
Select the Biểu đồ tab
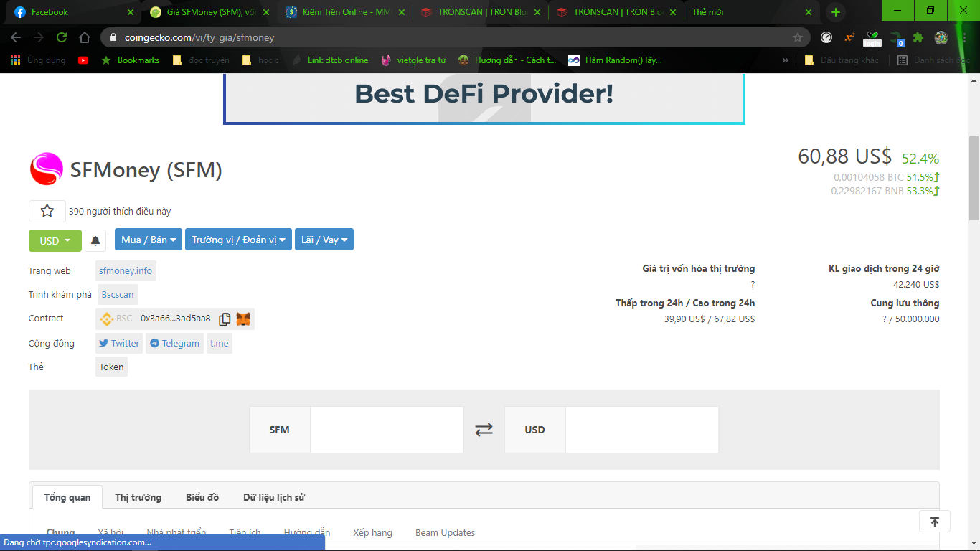click(x=202, y=497)
